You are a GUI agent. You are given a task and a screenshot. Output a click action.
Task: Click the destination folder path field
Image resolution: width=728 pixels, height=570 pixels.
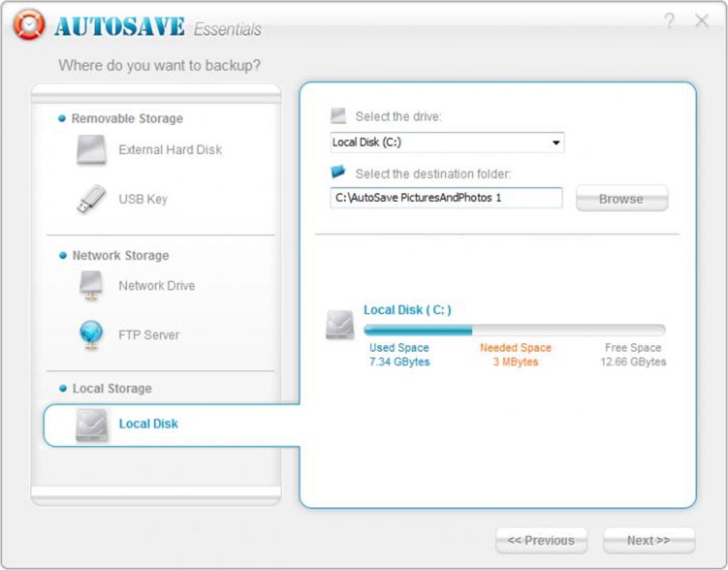446,198
